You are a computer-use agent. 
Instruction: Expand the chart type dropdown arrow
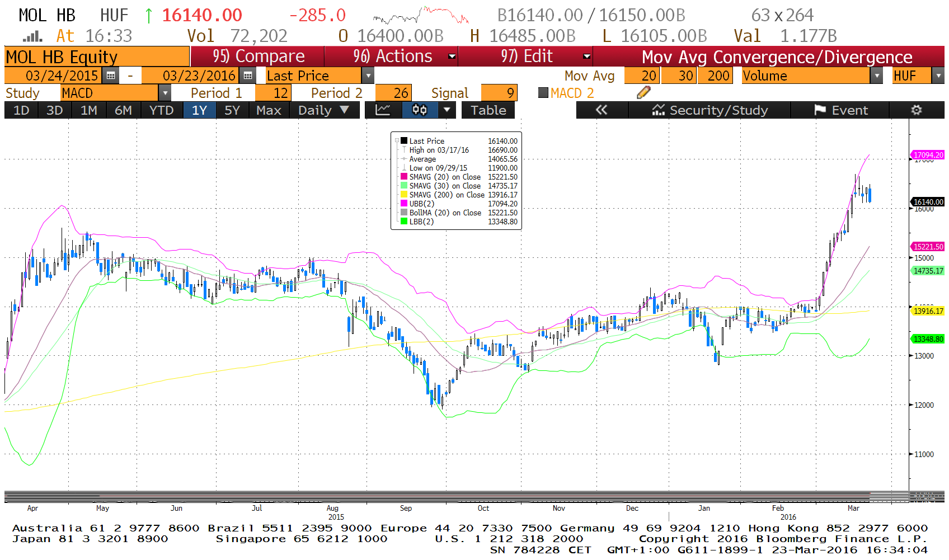(x=447, y=110)
